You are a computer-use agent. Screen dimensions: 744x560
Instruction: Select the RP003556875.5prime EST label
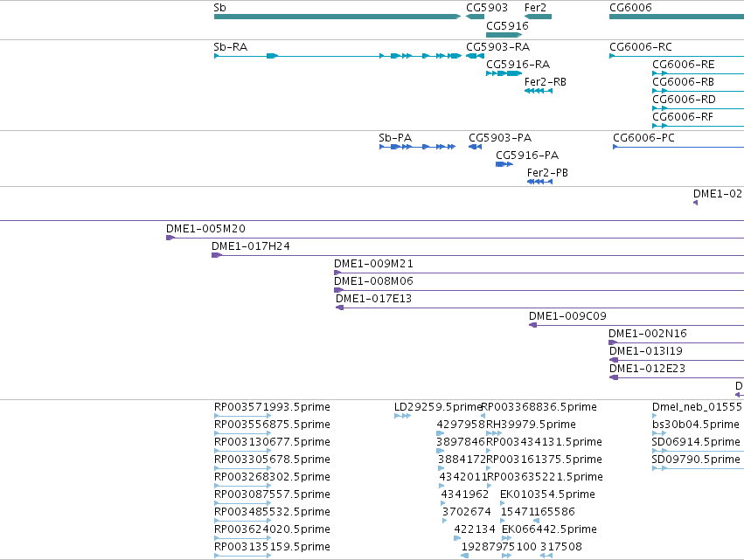[x=272, y=425]
